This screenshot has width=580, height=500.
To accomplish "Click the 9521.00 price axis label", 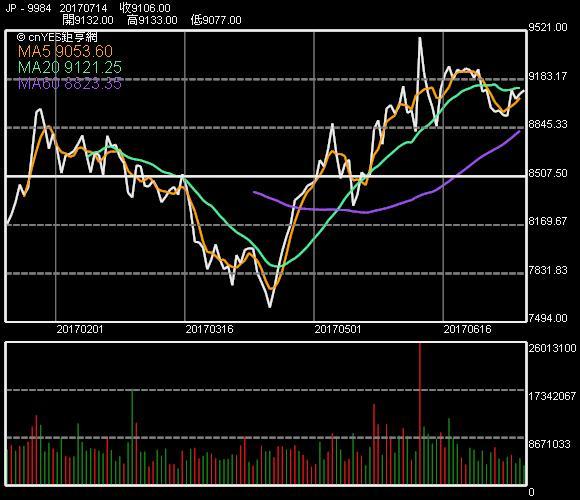I will 548,27.
